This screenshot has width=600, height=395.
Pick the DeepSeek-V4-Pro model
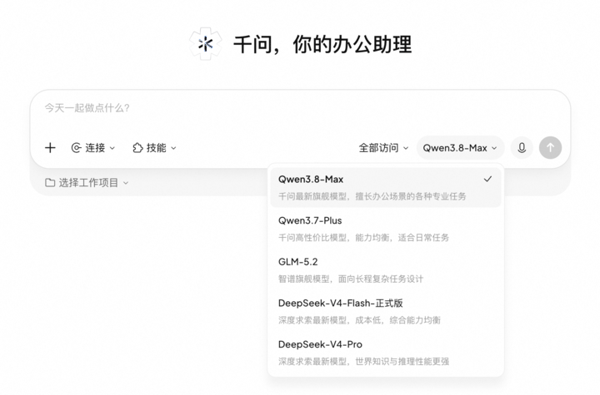[385, 353]
